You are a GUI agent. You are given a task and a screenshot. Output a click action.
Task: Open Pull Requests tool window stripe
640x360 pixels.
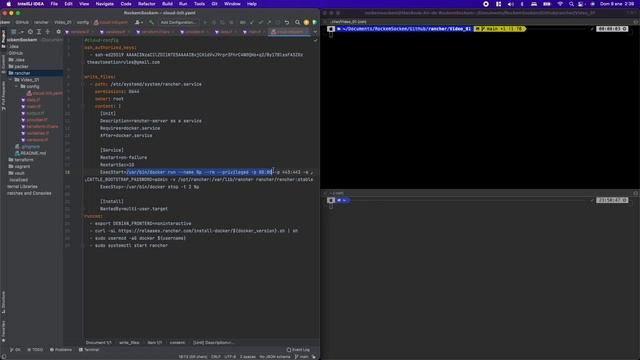(x=3, y=96)
